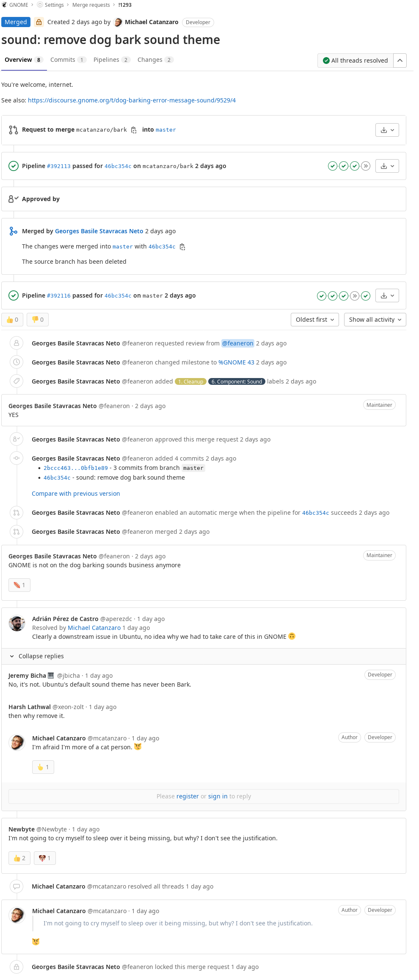419x980 pixels.
Task: Click the register link to reply
Action: [x=187, y=796]
